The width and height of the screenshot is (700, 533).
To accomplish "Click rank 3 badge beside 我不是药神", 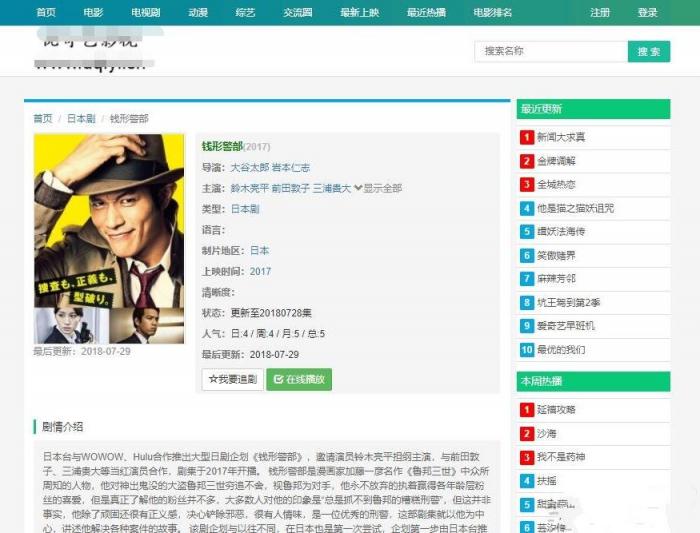I will click(526, 457).
